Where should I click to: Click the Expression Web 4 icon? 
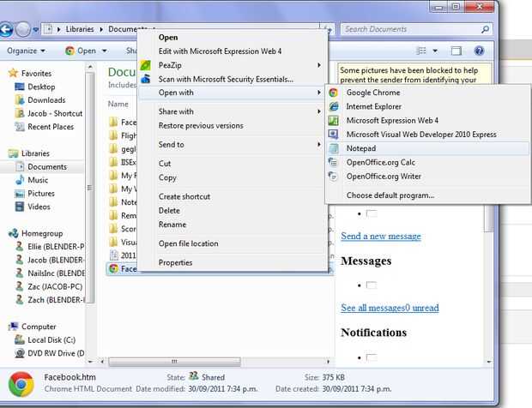click(333, 120)
